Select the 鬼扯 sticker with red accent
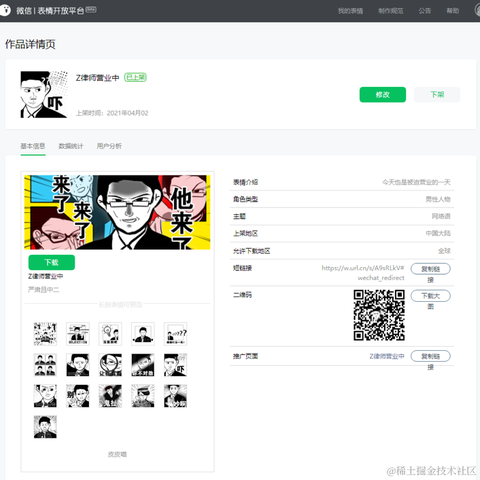The width and height of the screenshot is (480, 480). (x=110, y=396)
